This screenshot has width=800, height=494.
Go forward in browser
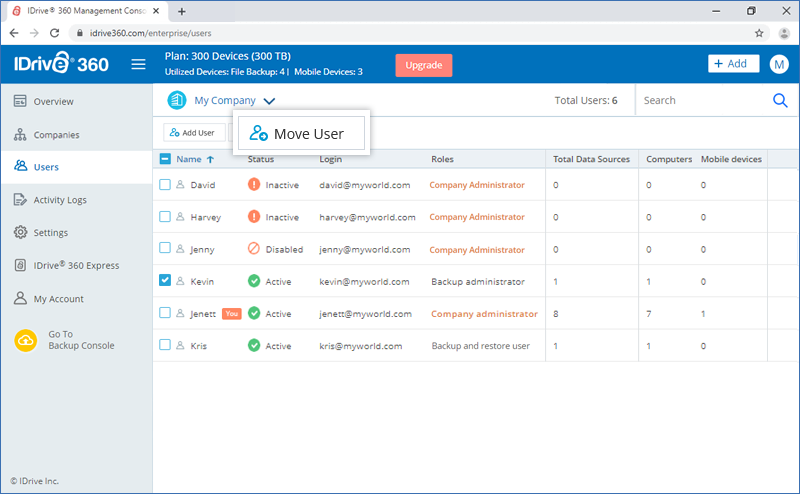point(34,33)
